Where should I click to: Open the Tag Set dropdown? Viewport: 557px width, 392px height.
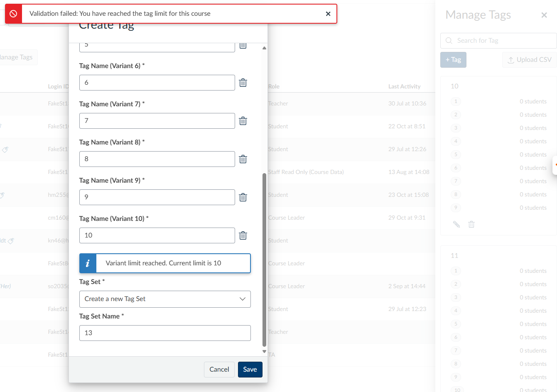pyautogui.click(x=165, y=299)
